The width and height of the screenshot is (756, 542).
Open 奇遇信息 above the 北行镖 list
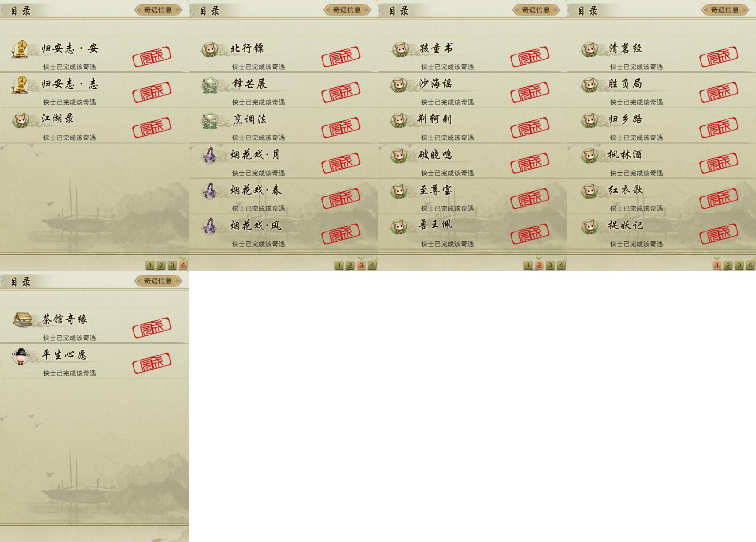pos(347,10)
